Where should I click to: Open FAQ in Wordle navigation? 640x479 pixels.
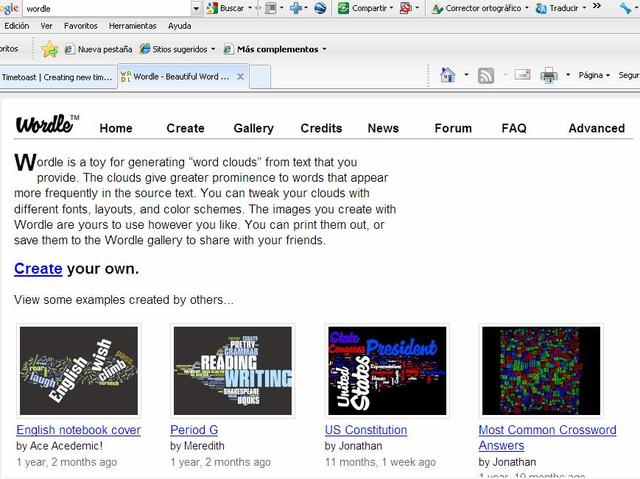click(514, 128)
